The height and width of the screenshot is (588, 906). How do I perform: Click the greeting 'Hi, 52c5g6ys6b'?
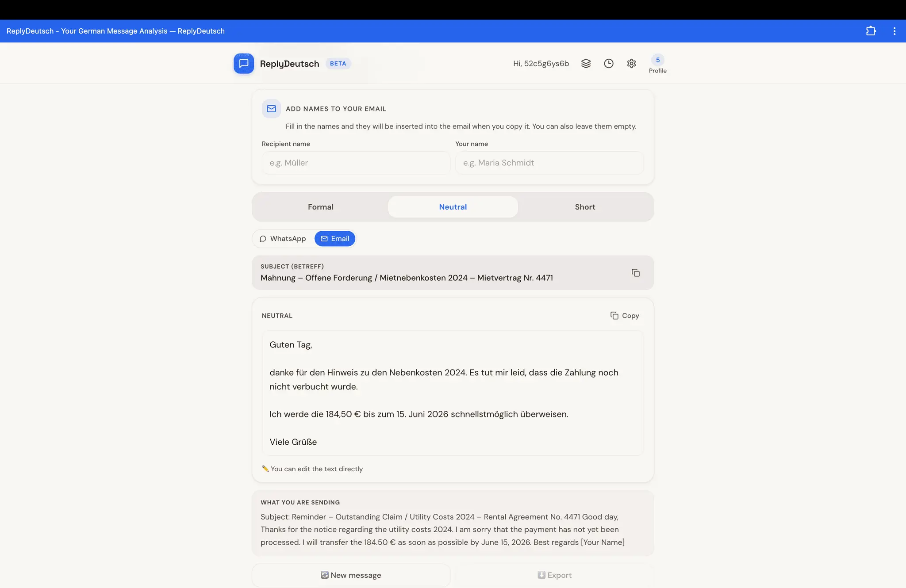541,64
